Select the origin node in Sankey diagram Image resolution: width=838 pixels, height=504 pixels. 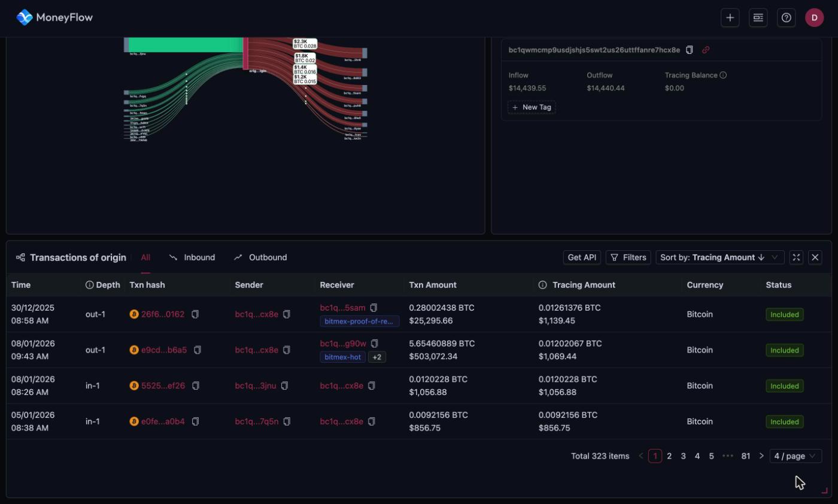pyautogui.click(x=245, y=53)
